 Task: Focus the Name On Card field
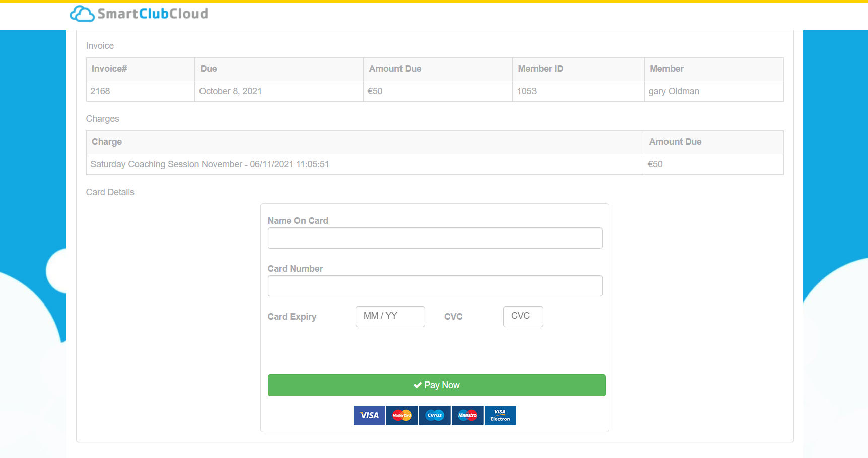[435, 238]
